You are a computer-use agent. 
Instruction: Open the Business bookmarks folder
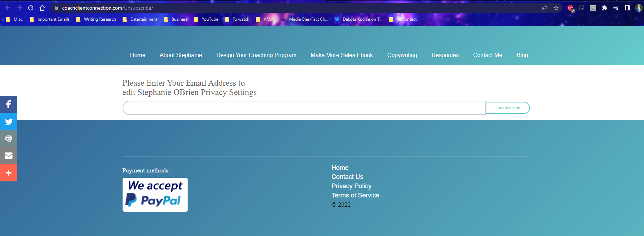tap(175, 19)
